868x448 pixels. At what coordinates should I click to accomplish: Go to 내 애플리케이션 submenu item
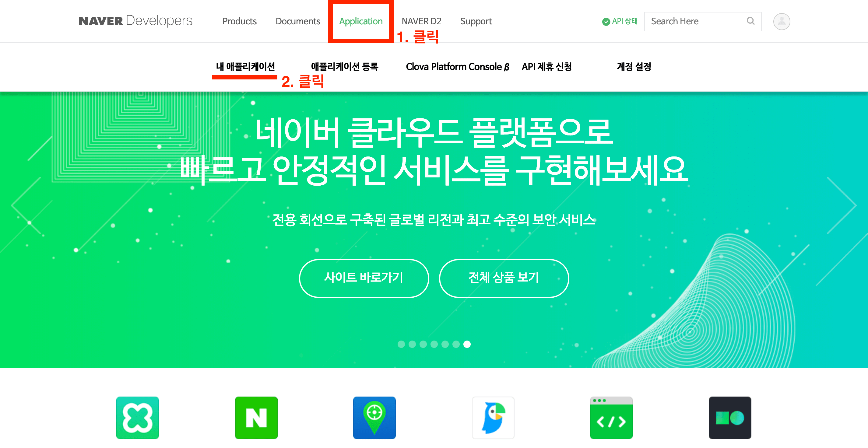point(245,67)
